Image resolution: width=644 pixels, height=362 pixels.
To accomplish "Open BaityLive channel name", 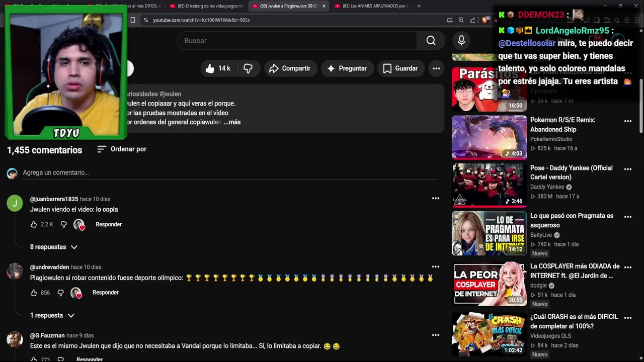I will click(x=541, y=235).
